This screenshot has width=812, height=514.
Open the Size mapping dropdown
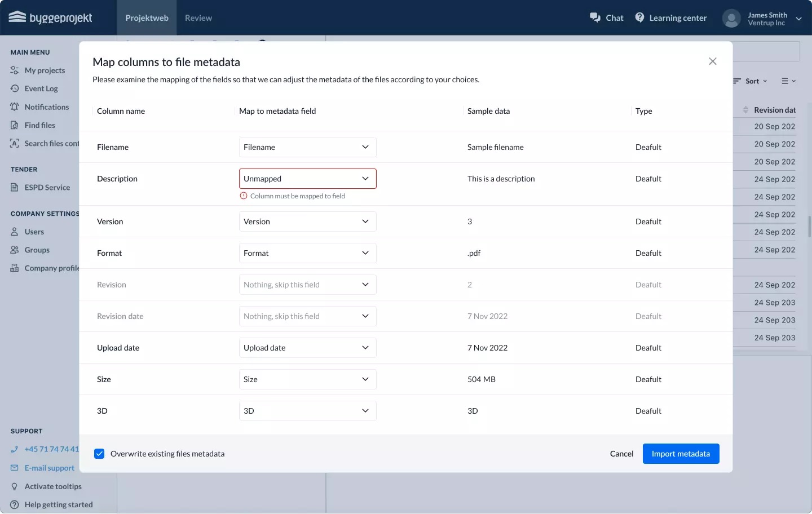307,379
